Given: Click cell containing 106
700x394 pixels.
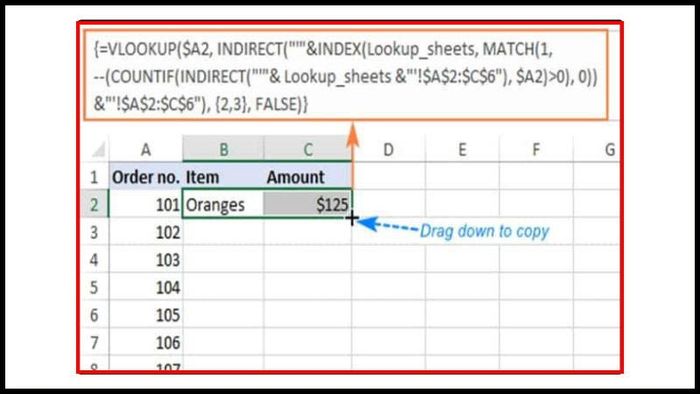Looking at the screenshot, I should click(146, 343).
